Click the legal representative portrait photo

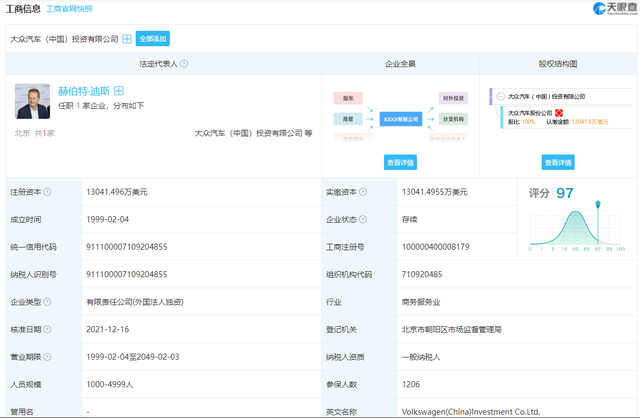click(x=33, y=101)
